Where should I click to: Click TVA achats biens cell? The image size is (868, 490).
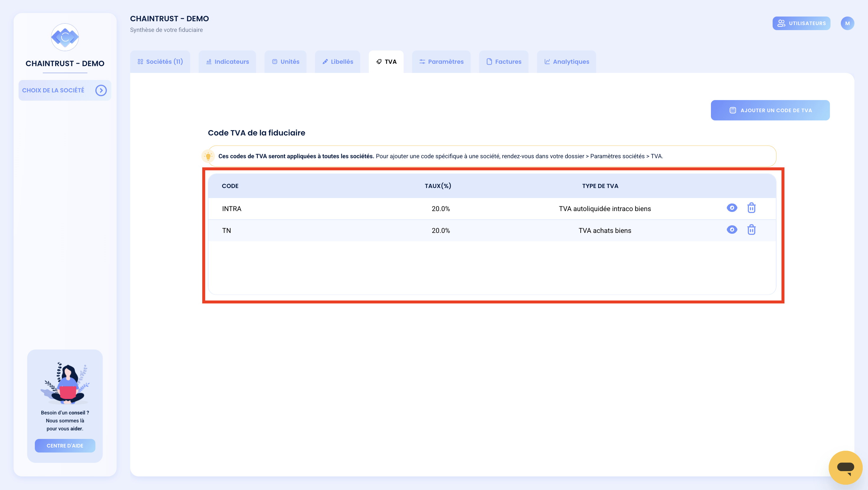pyautogui.click(x=605, y=231)
